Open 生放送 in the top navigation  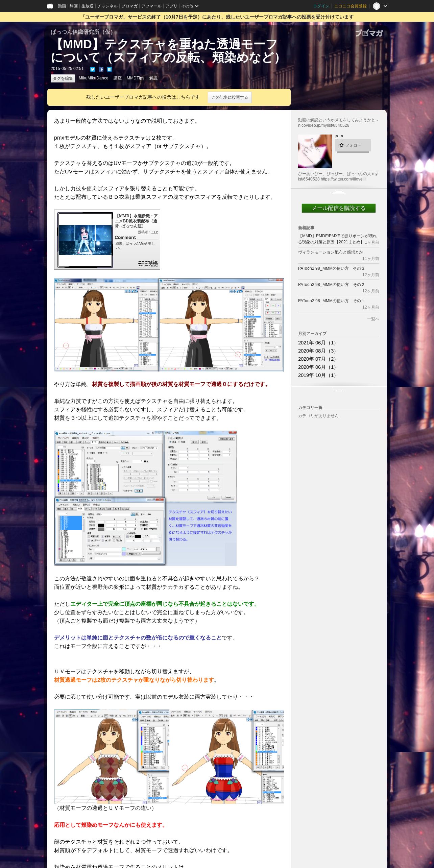87,6
